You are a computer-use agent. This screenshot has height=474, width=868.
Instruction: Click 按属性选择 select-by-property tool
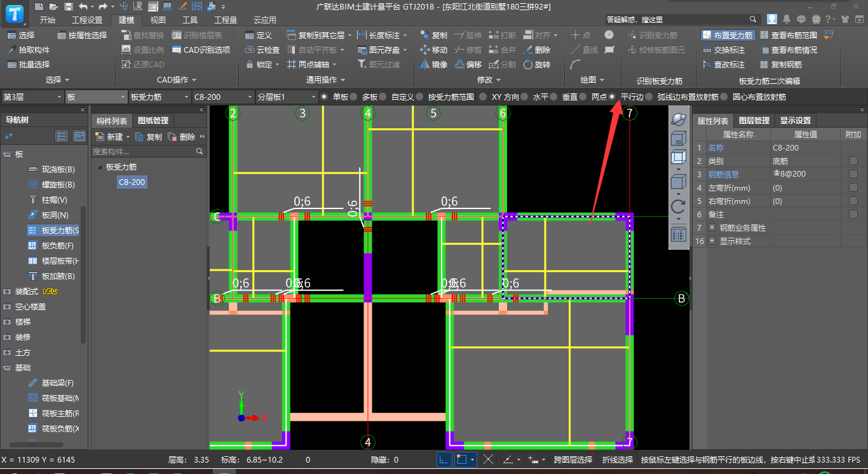point(82,36)
